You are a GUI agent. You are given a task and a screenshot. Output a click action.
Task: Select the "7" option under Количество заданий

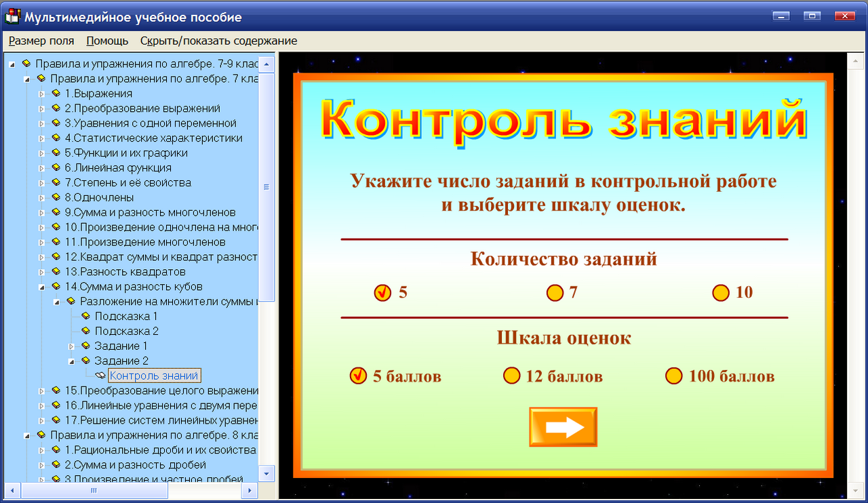tap(556, 292)
